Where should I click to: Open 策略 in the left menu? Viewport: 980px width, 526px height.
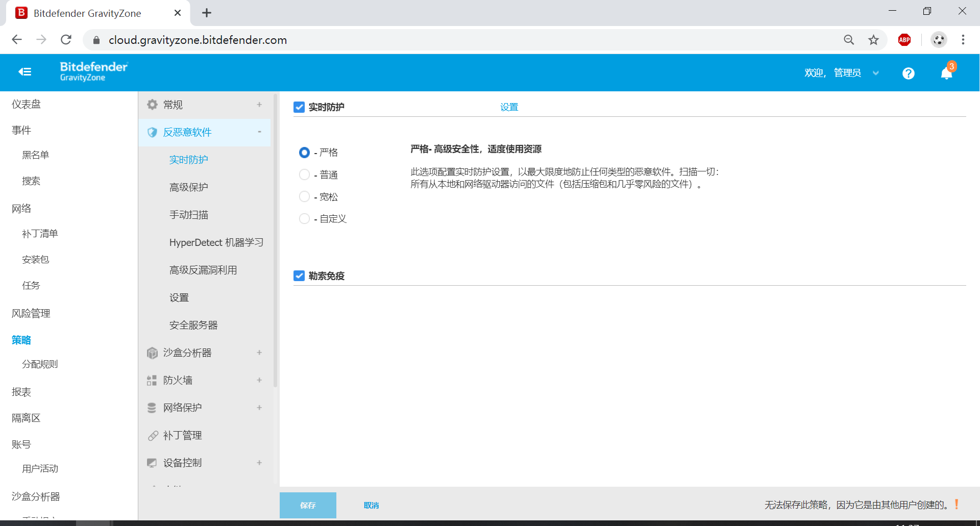[x=21, y=340]
